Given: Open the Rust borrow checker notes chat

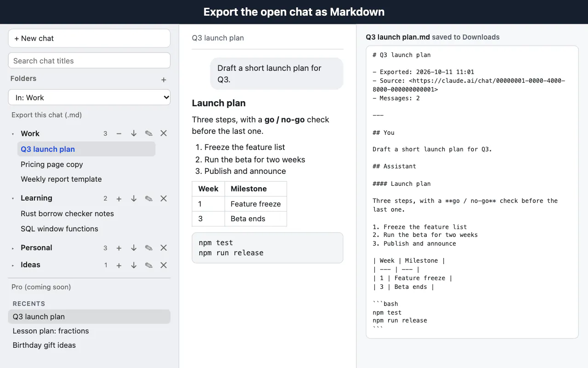Looking at the screenshot, I should [x=67, y=213].
